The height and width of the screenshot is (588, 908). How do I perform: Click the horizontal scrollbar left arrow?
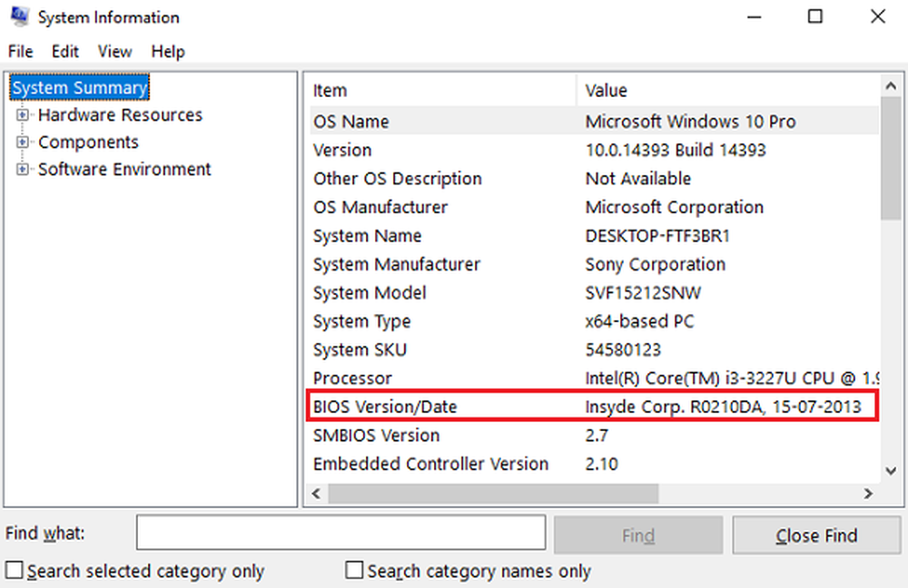(318, 494)
